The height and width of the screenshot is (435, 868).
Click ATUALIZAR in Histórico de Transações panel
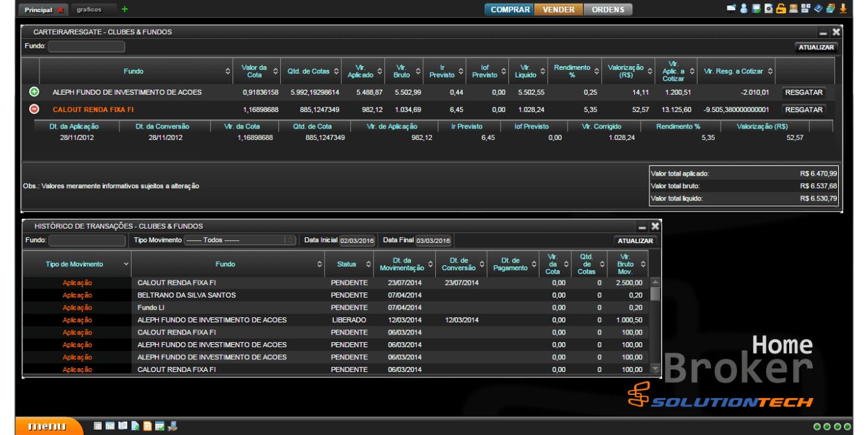(x=635, y=241)
